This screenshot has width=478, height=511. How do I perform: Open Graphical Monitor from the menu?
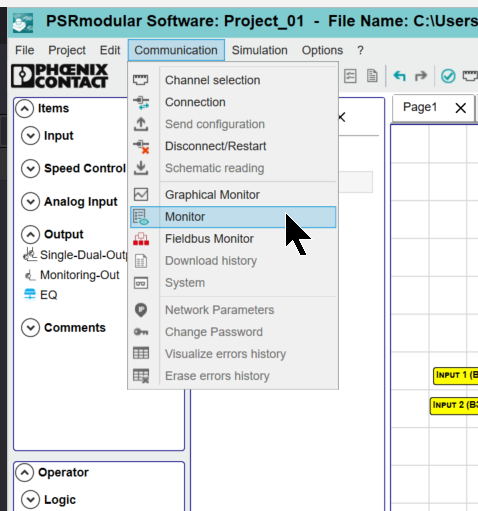233,194
